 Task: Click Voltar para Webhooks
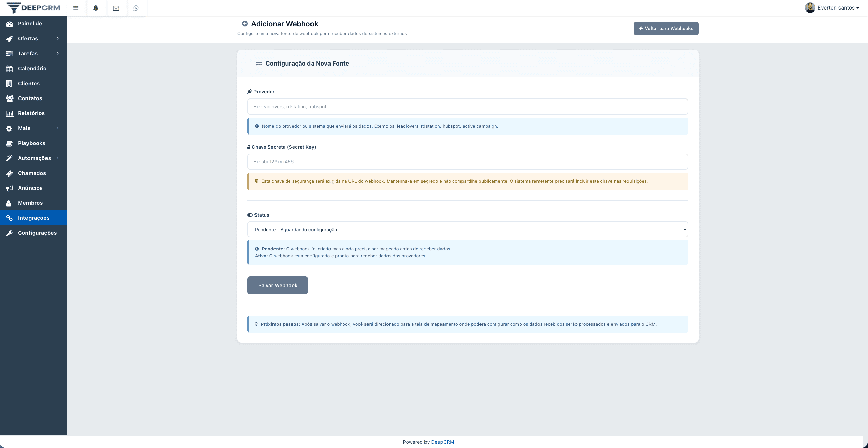pyautogui.click(x=665, y=28)
